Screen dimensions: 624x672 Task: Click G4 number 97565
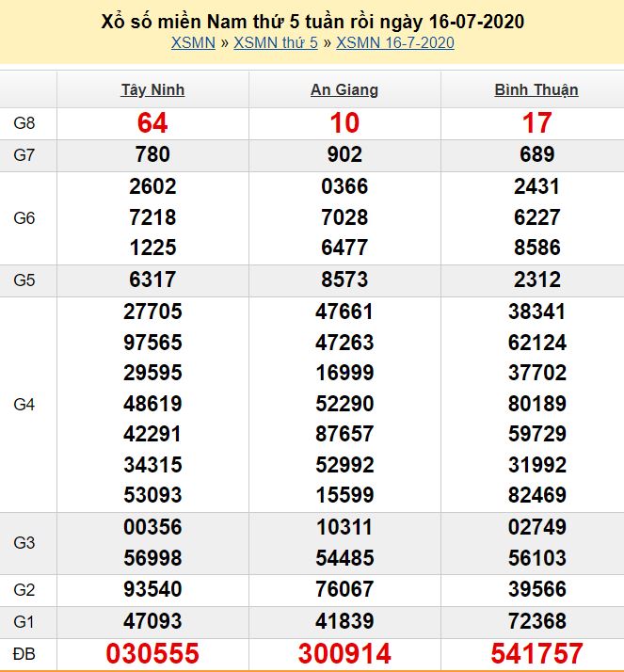(x=153, y=343)
